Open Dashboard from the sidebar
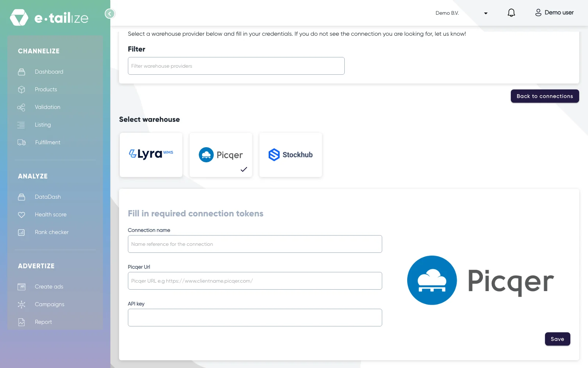The image size is (588, 368). point(49,72)
